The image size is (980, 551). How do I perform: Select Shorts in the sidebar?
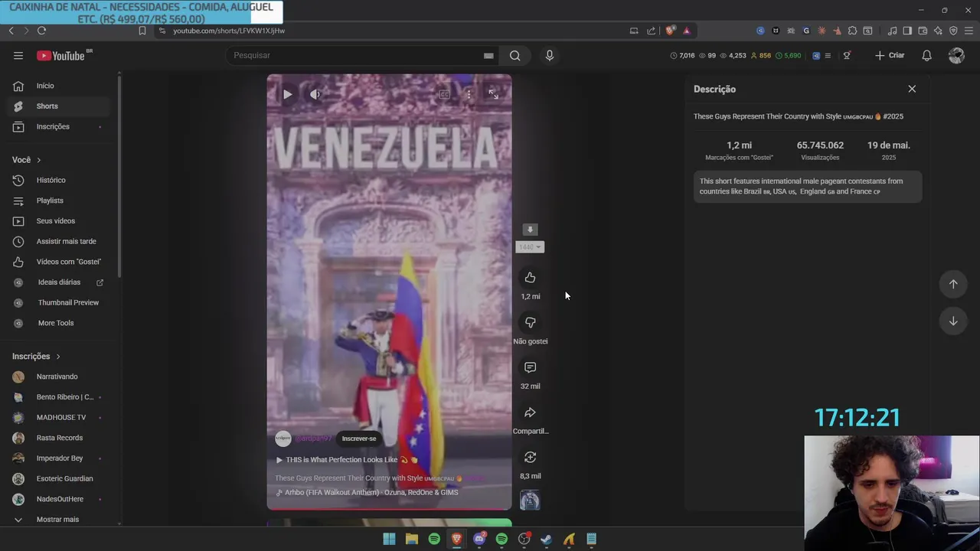[60, 106]
